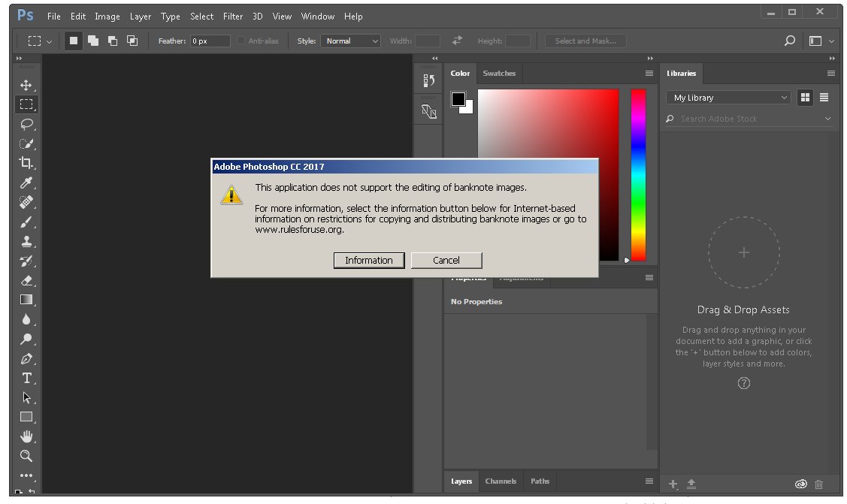Screen dimensions: 847x504
Task: Click the background color white swatch
Action: point(467,108)
